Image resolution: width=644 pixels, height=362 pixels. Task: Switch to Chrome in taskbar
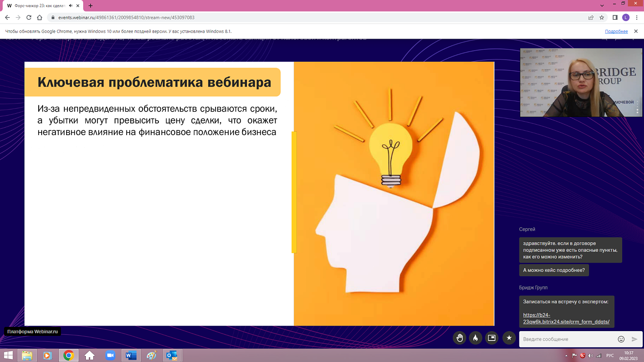click(x=69, y=355)
